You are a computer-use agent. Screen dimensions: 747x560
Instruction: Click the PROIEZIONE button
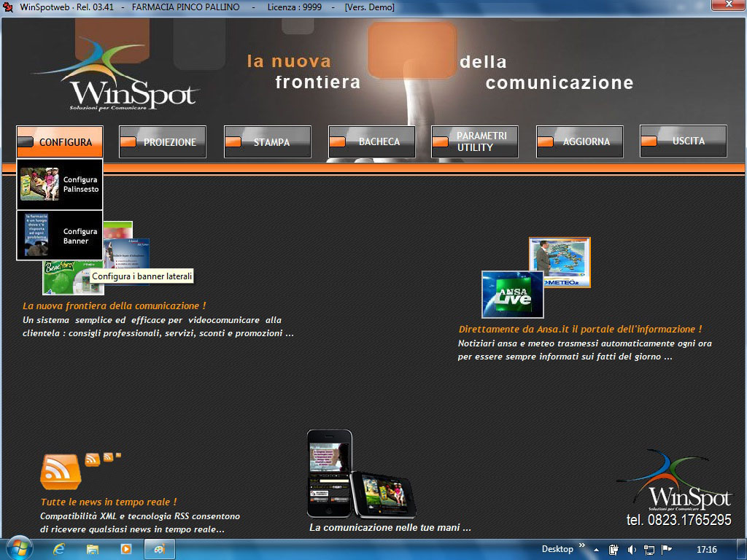click(163, 142)
